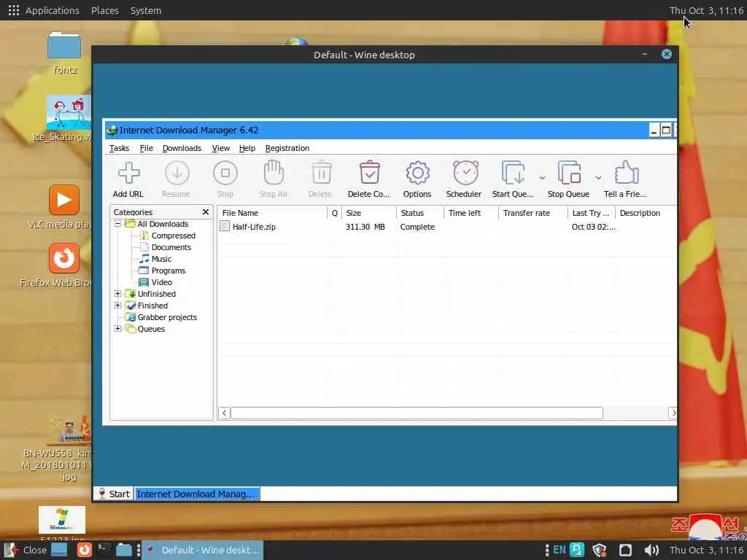Click Internet Download Manager taskbar button in Wine

(197, 494)
